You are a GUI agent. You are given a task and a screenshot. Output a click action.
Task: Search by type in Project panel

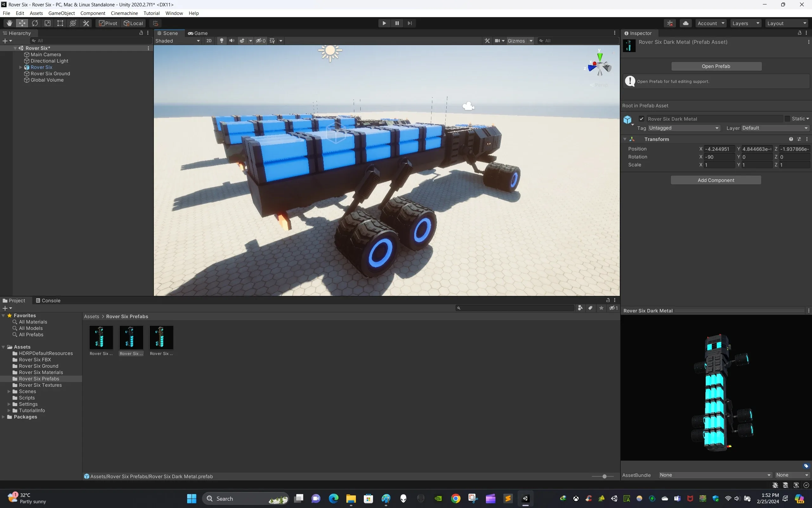pos(580,308)
